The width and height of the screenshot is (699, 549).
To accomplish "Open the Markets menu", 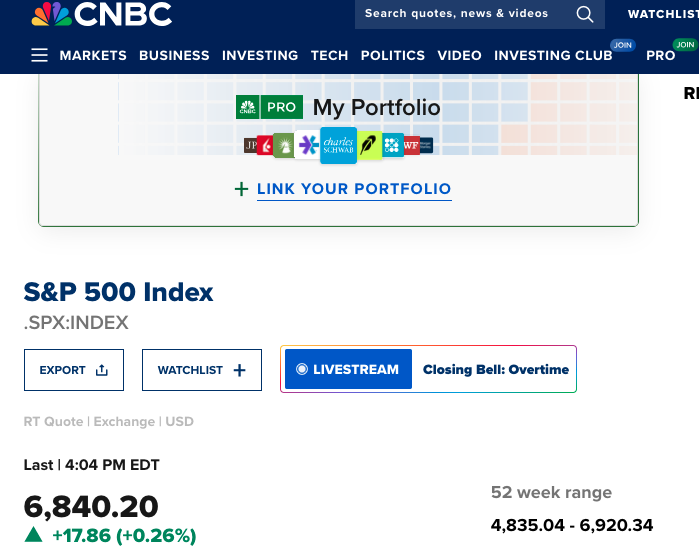I will click(x=93, y=55).
